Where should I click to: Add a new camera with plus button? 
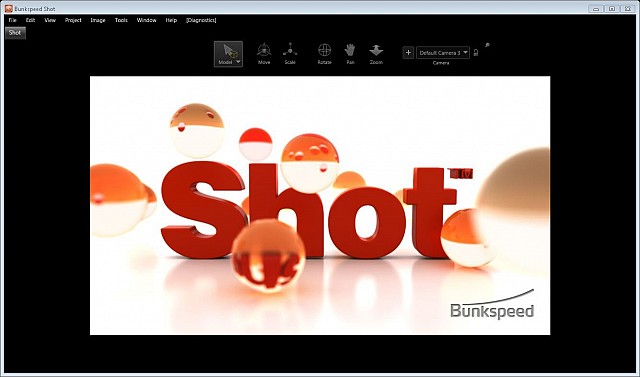pos(408,53)
